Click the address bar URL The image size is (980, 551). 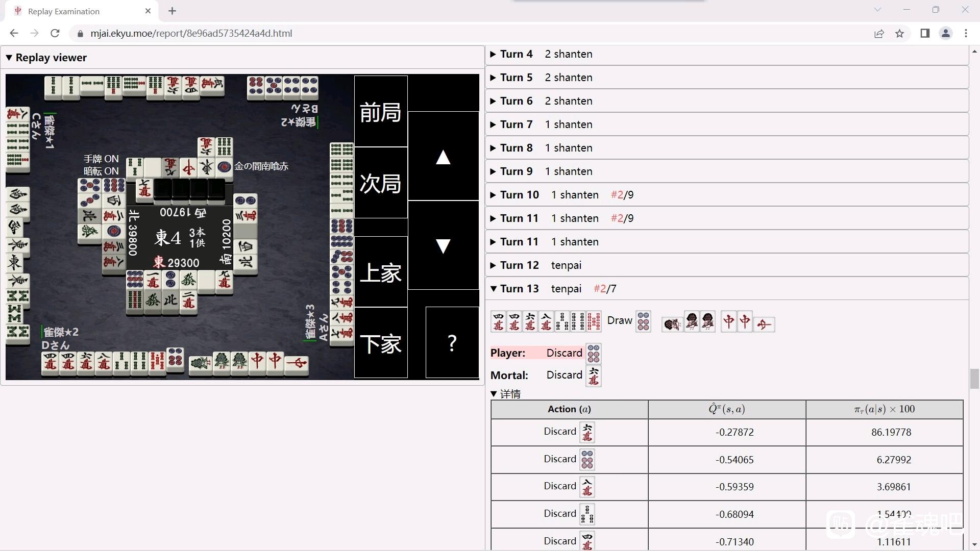point(191,33)
